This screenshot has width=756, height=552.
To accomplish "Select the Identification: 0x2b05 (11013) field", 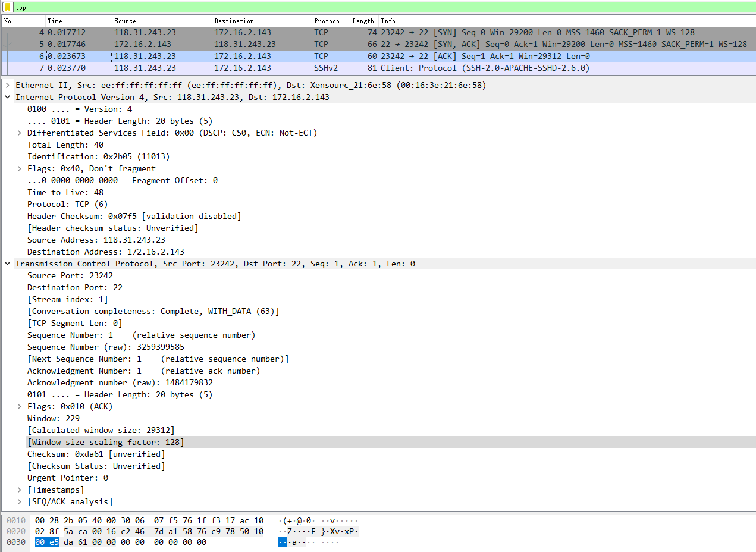I will click(x=98, y=156).
